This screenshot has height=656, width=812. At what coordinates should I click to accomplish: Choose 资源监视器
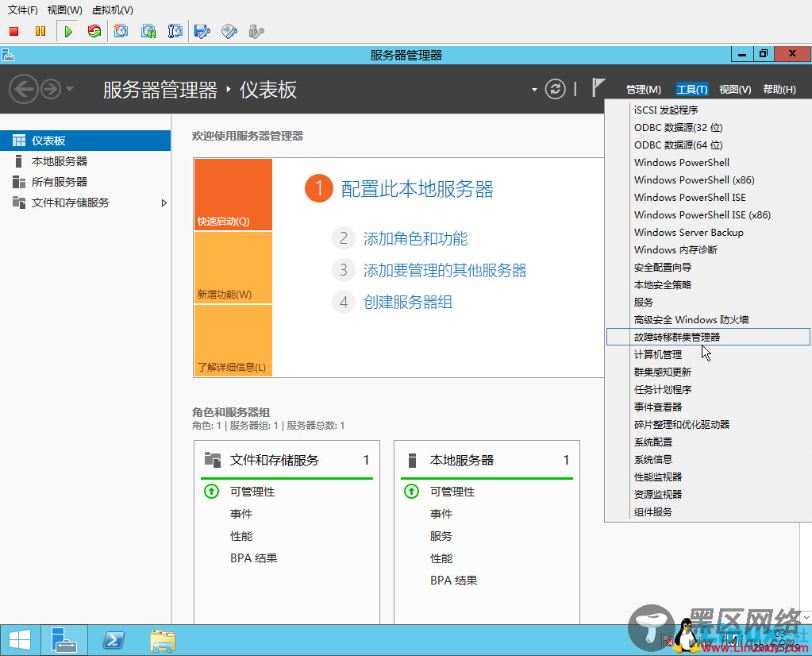[x=708, y=494]
